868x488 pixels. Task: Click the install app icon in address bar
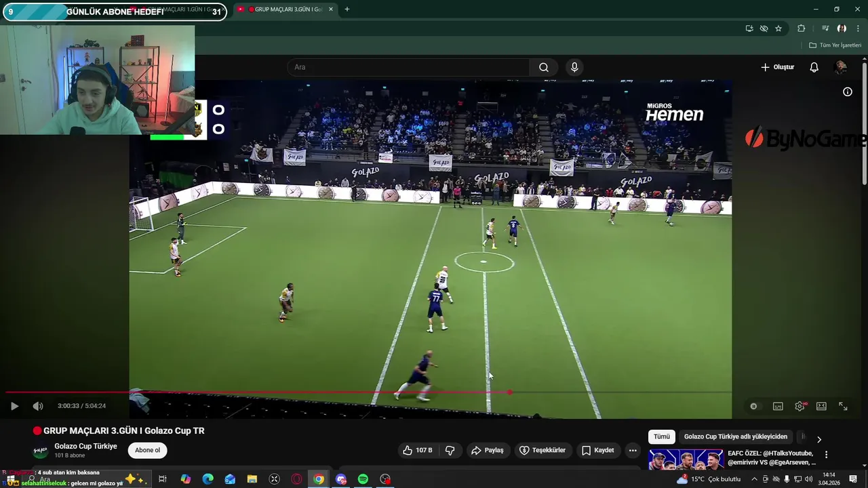click(x=749, y=28)
